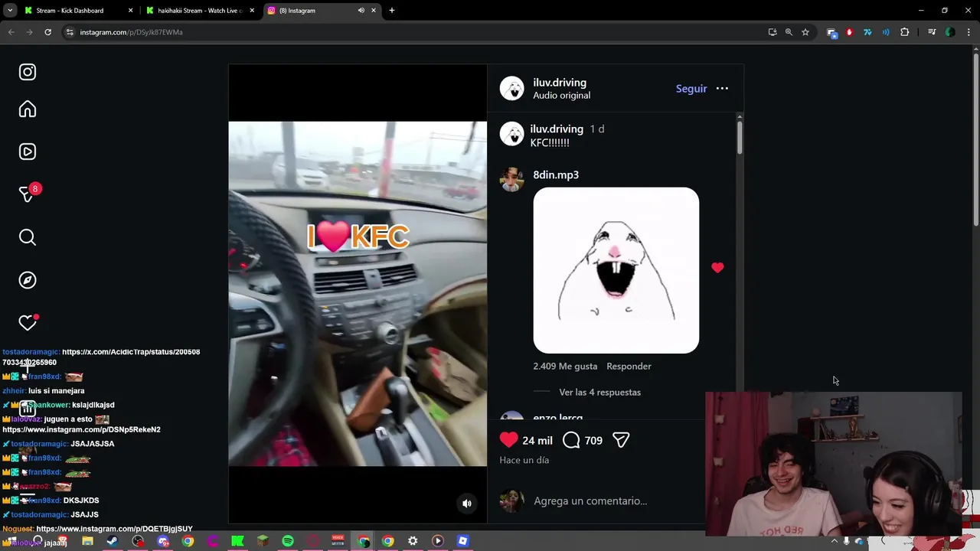The image size is (980, 551).
Task: Click the iluv.driving avatar beside the caption
Action: click(511, 135)
